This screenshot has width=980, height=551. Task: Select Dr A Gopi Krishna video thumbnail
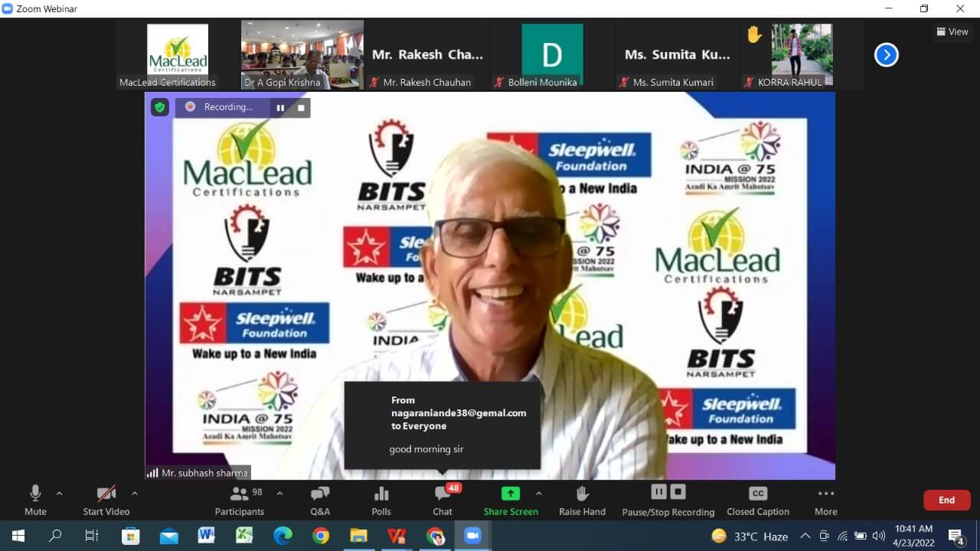[302, 55]
